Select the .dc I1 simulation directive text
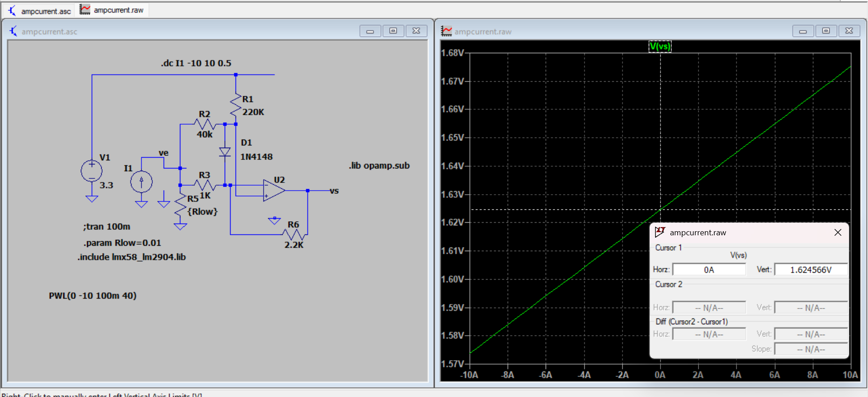 196,63
